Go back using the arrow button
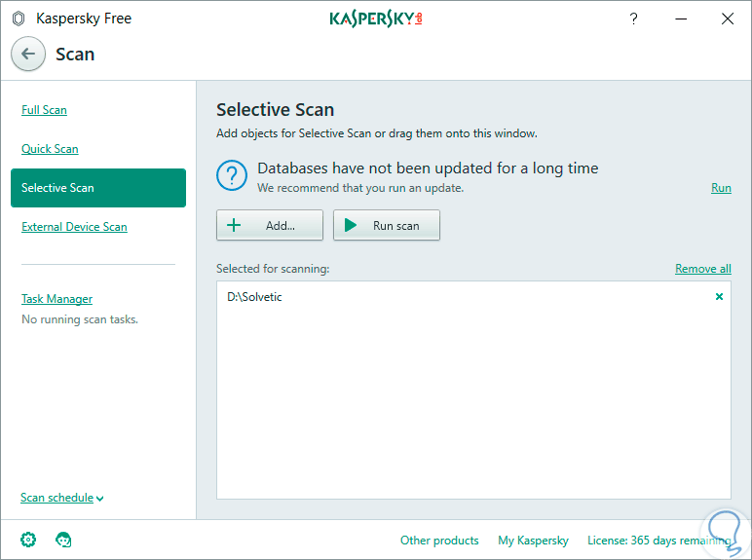The width and height of the screenshot is (752, 560). pyautogui.click(x=28, y=54)
